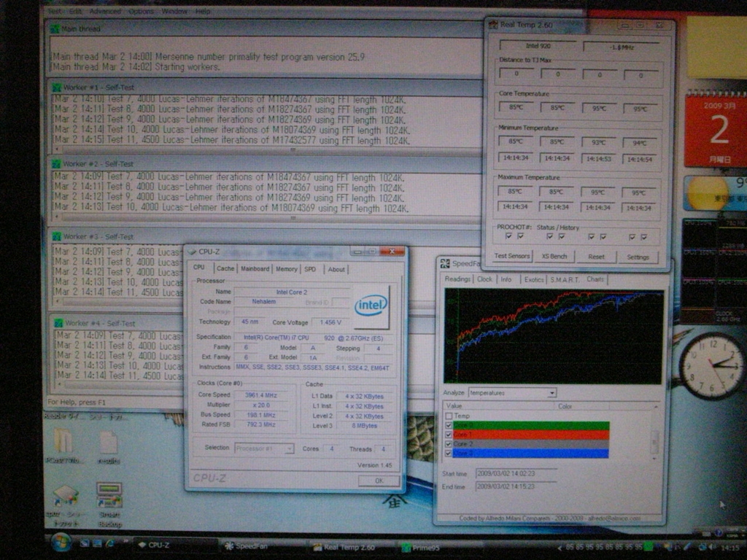Click the red calendar sidebar gadget
The image size is (747, 560).
[716, 129]
